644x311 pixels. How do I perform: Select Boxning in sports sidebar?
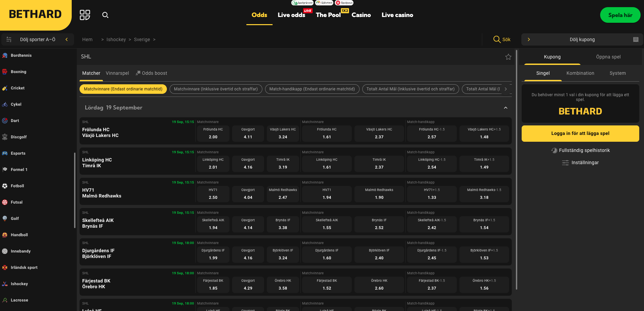coord(18,72)
